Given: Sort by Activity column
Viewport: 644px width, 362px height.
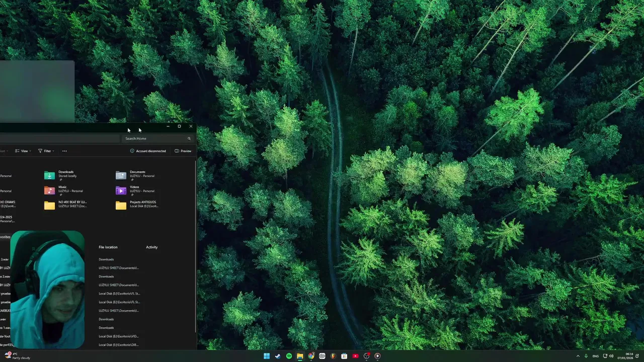Looking at the screenshot, I should pyautogui.click(x=152, y=247).
